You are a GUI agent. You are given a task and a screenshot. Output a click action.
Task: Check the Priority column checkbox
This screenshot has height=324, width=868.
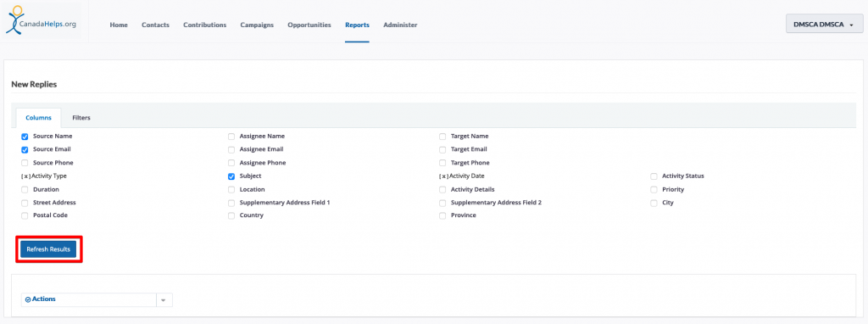pos(654,189)
